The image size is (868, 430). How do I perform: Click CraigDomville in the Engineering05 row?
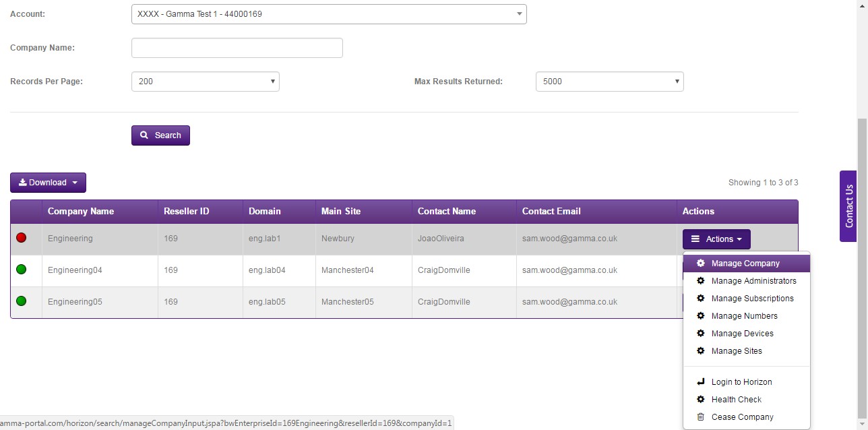tap(444, 302)
